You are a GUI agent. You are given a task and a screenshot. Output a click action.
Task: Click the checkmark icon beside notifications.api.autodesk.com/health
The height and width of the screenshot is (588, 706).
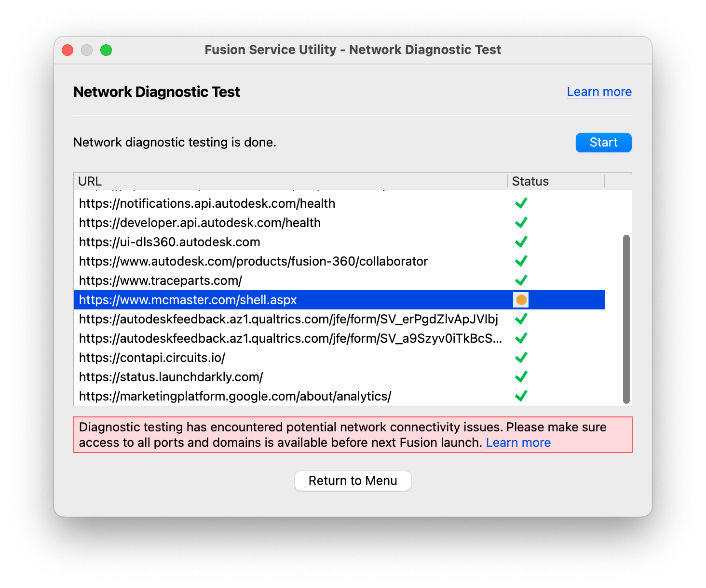click(521, 203)
